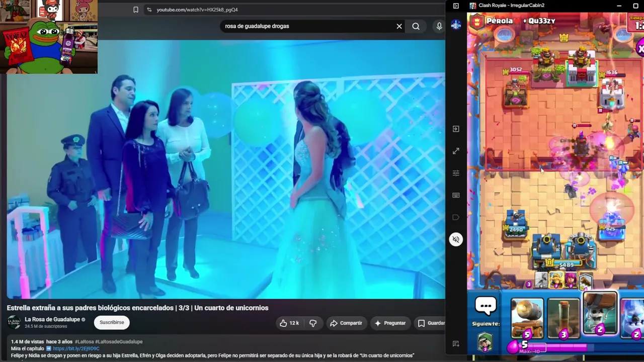
Task: Open the channel avatar of La Rosa de Guadalupe
Action: [x=14, y=322]
